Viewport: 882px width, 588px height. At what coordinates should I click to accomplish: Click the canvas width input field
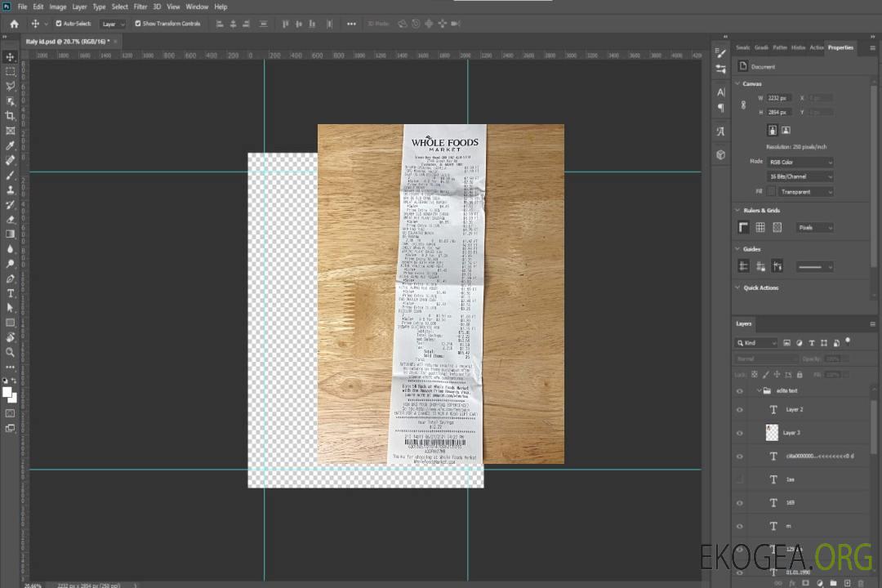(779, 98)
